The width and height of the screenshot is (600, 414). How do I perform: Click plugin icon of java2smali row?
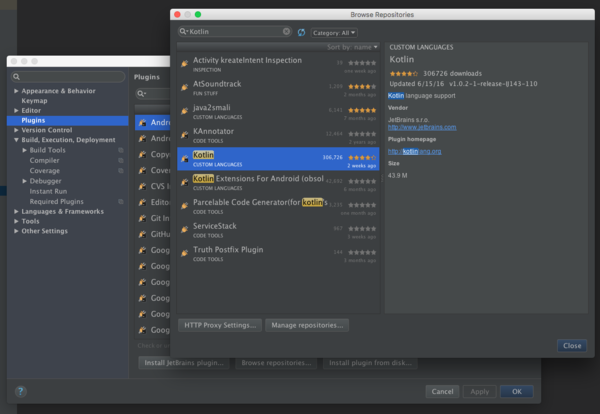(184, 111)
